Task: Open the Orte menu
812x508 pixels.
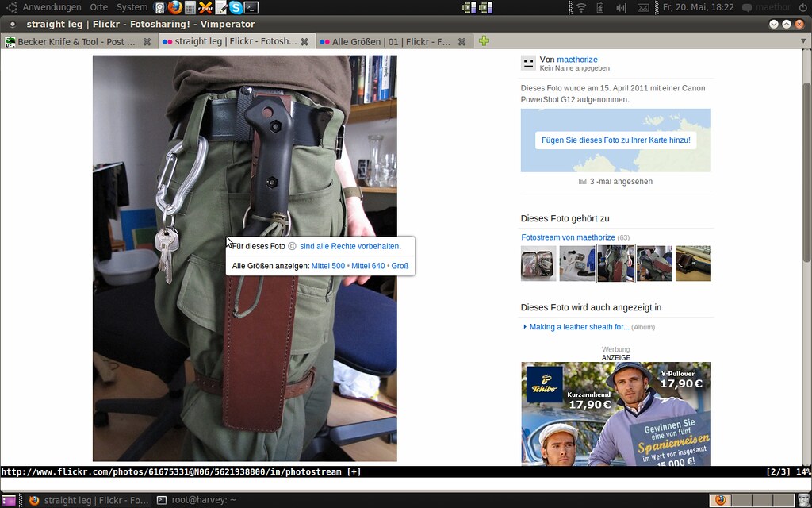Action: pyautogui.click(x=98, y=7)
